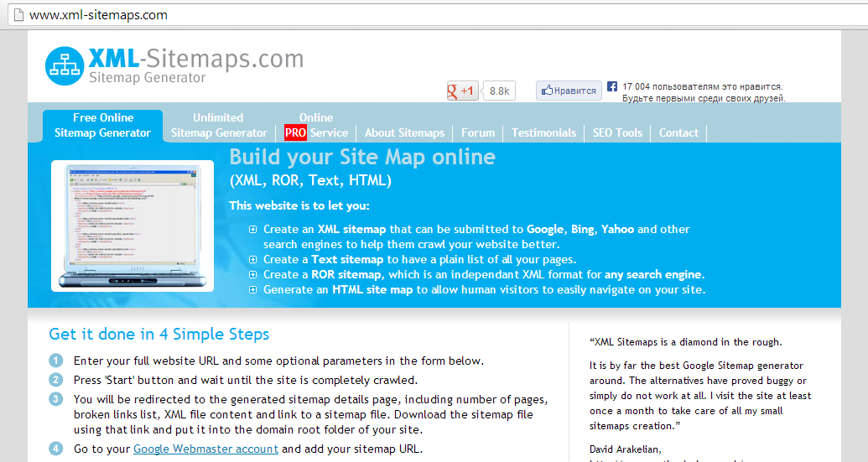Click the step 1 number bullet
Image resolution: width=868 pixels, height=462 pixels.
click(56, 361)
